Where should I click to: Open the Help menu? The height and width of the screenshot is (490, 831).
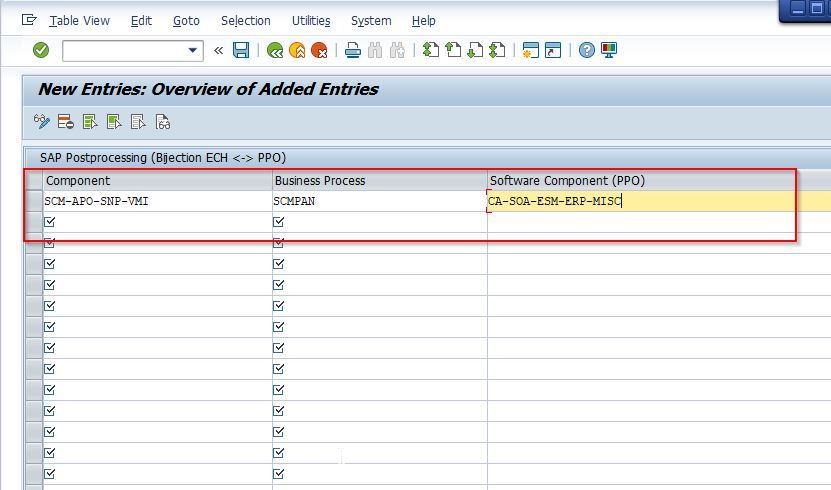coord(423,21)
